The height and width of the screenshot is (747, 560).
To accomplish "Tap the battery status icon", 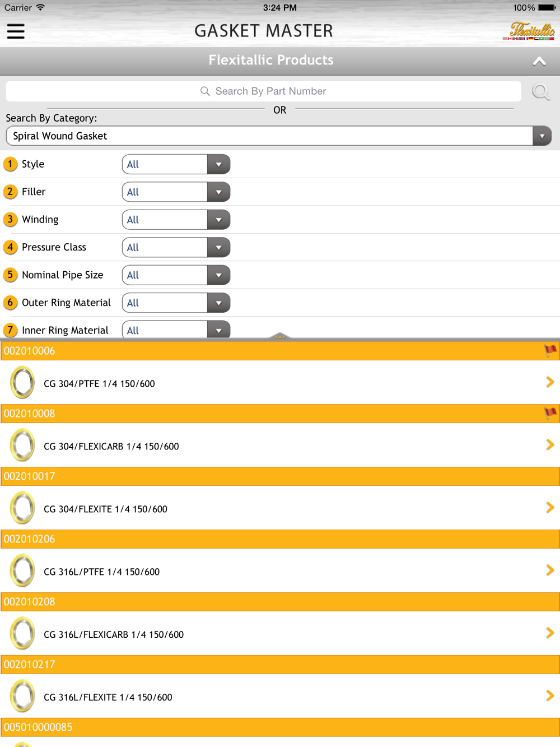I will (x=547, y=8).
